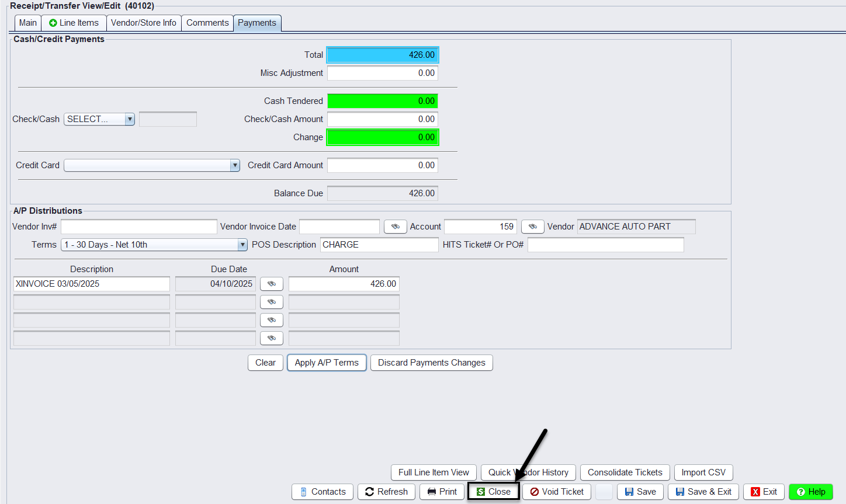Click Exit button with red X icon
846x504 pixels.
click(x=764, y=492)
